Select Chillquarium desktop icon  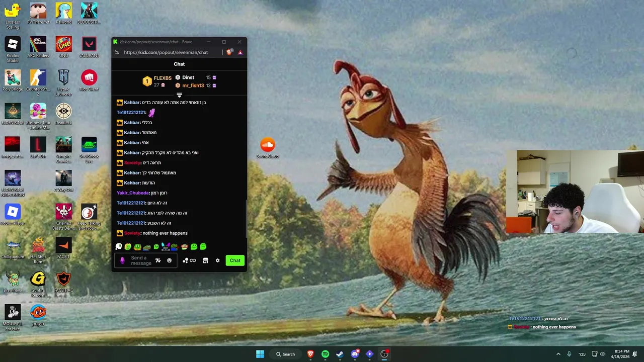[13, 248]
